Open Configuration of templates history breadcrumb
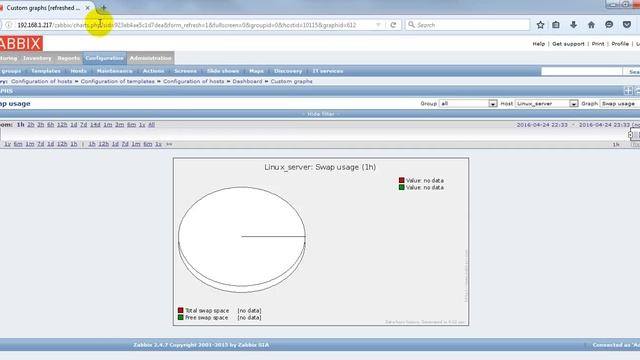640x360 pixels. (x=118, y=81)
